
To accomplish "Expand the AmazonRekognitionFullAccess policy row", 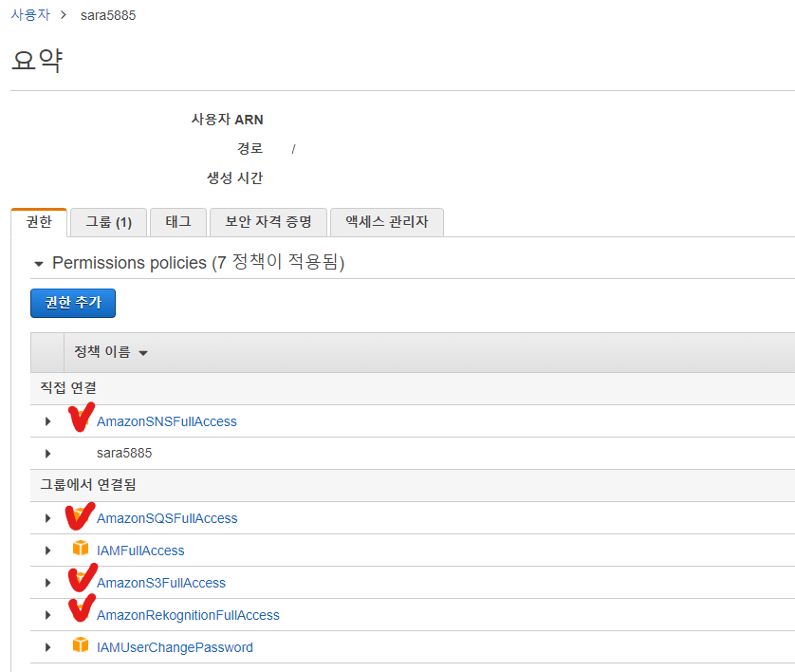I will [47, 615].
